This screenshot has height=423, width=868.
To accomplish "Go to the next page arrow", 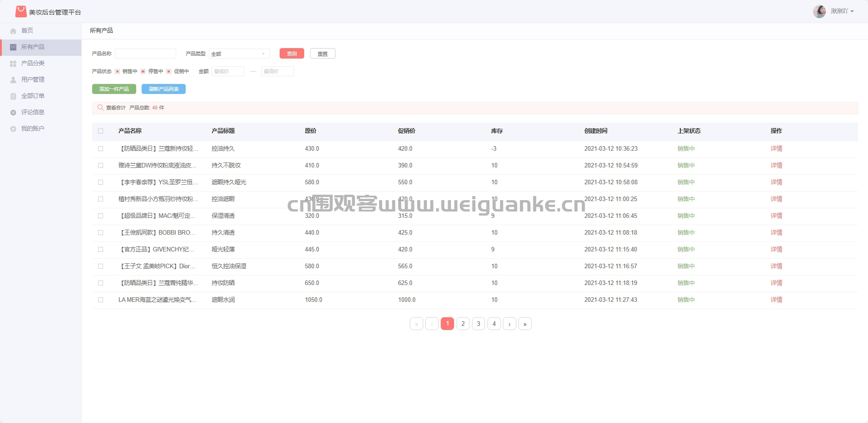I will point(509,324).
